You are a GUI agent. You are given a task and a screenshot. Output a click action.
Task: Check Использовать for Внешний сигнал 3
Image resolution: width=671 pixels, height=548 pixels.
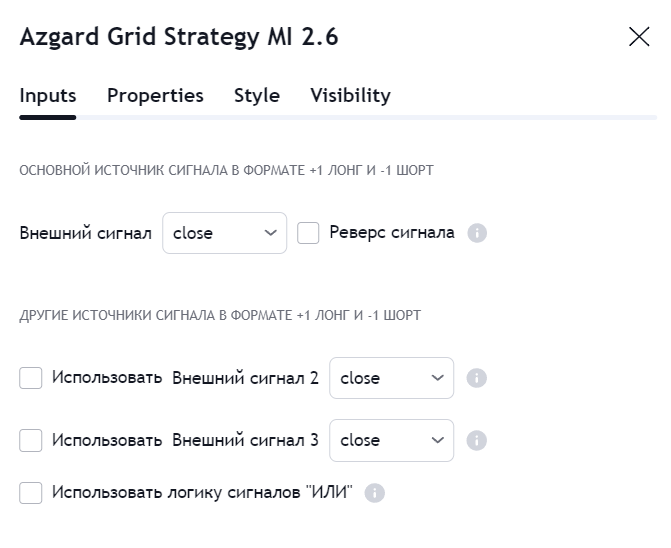[31, 440]
